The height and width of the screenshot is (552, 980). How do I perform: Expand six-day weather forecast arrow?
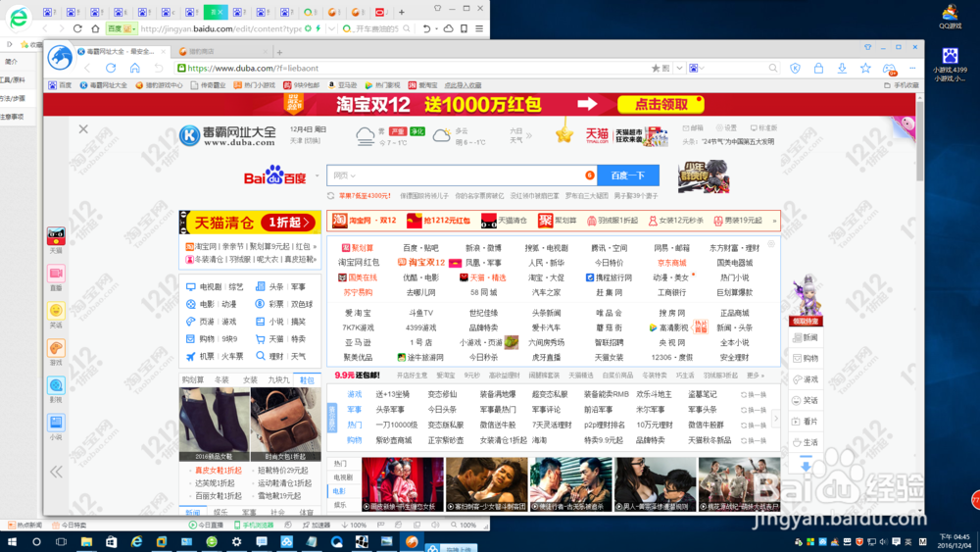(529, 135)
